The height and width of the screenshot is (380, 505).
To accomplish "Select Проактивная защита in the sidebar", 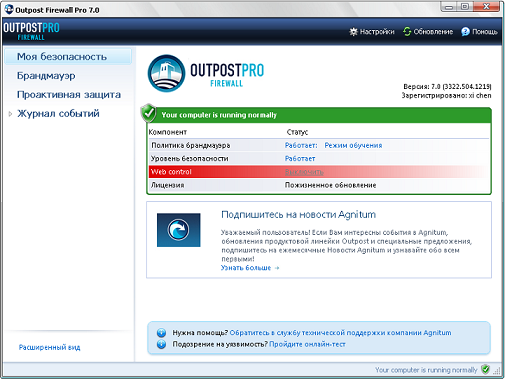I will click(x=69, y=95).
